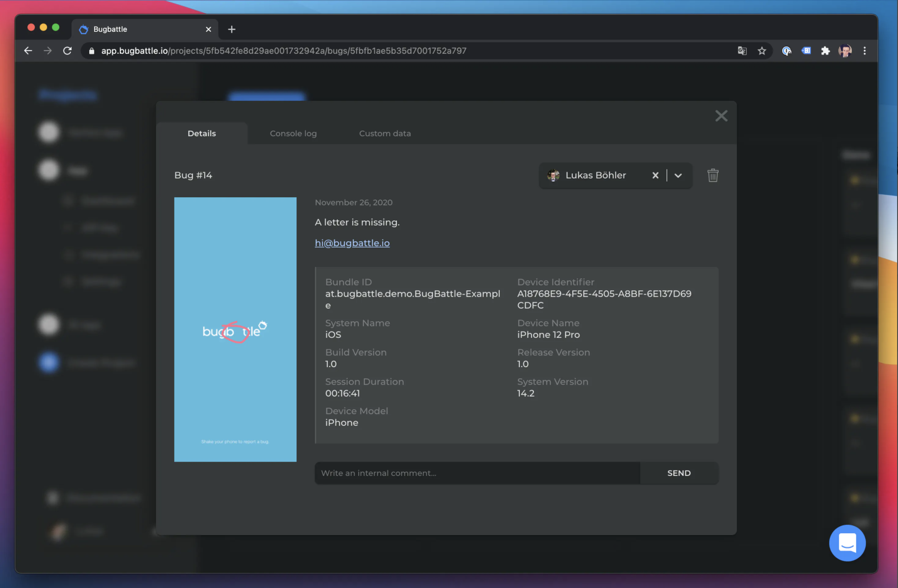
Task: Open the Custom data tab
Action: pos(385,134)
